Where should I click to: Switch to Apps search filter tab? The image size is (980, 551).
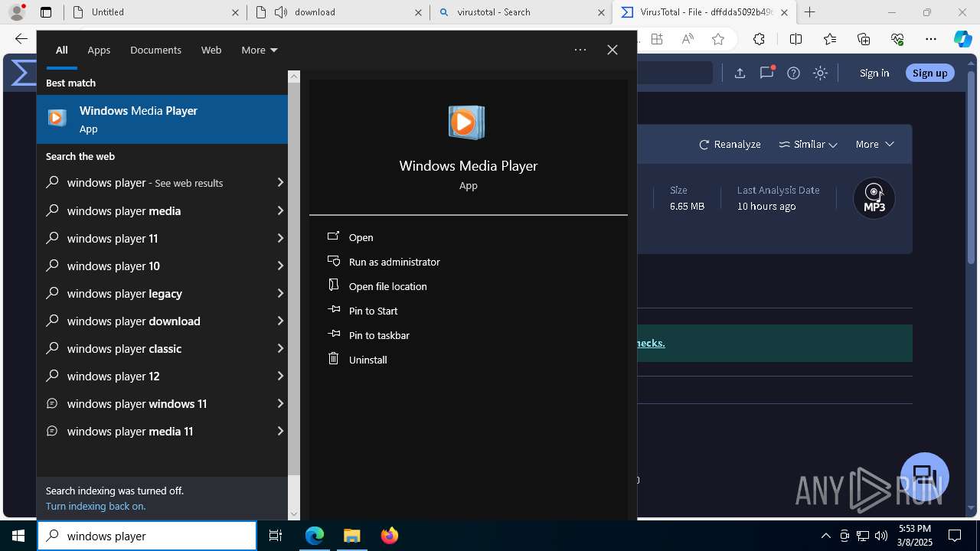[99, 50]
